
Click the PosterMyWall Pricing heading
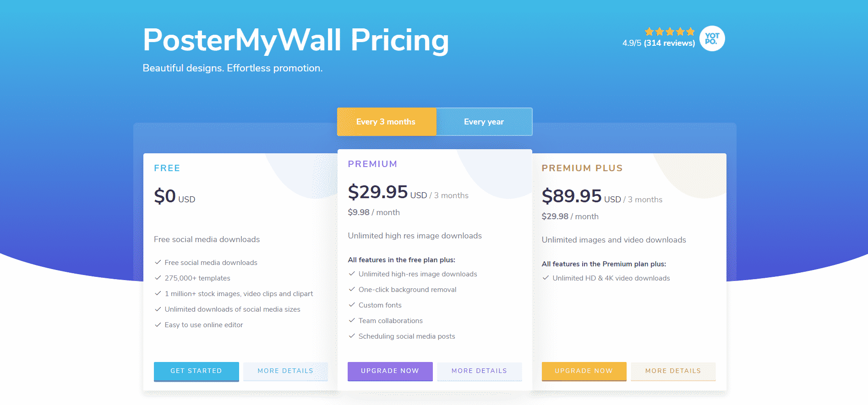click(296, 40)
